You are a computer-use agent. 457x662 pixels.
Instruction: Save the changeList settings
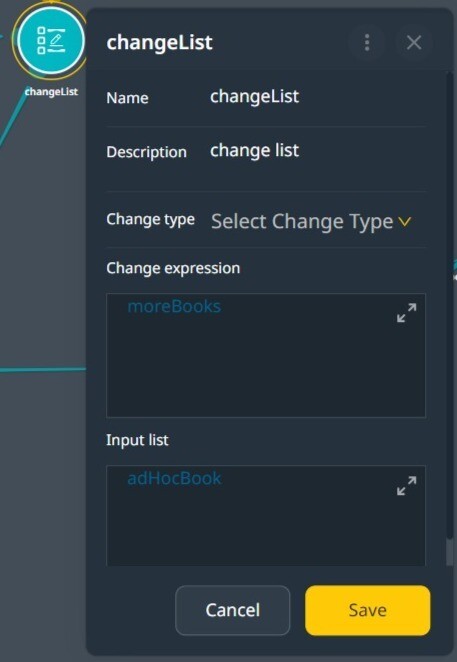click(x=367, y=610)
